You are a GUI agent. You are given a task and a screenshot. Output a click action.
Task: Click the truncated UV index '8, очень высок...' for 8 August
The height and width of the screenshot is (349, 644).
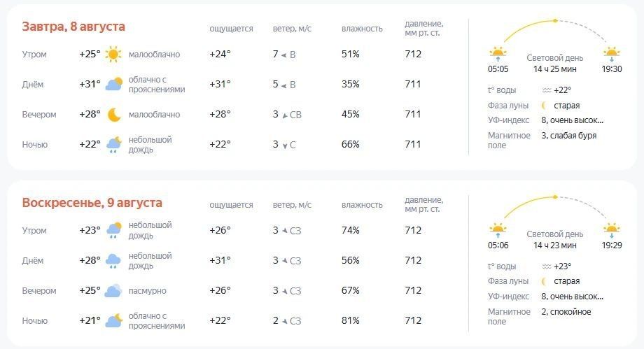[x=572, y=120]
